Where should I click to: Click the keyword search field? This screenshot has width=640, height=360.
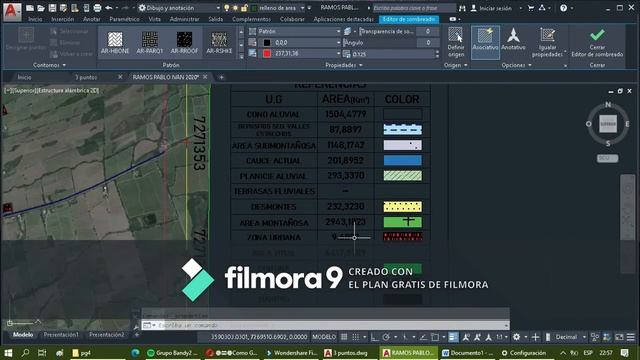tap(414, 8)
